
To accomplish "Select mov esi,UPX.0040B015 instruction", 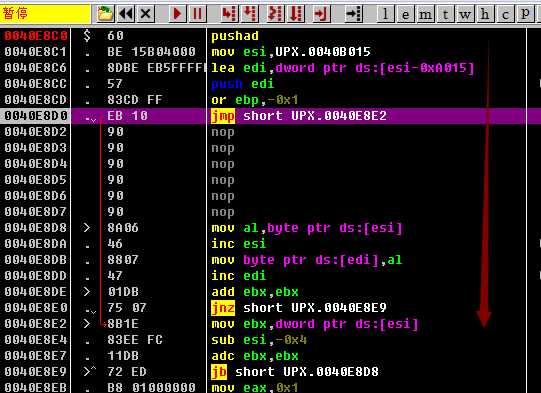I will point(291,52).
